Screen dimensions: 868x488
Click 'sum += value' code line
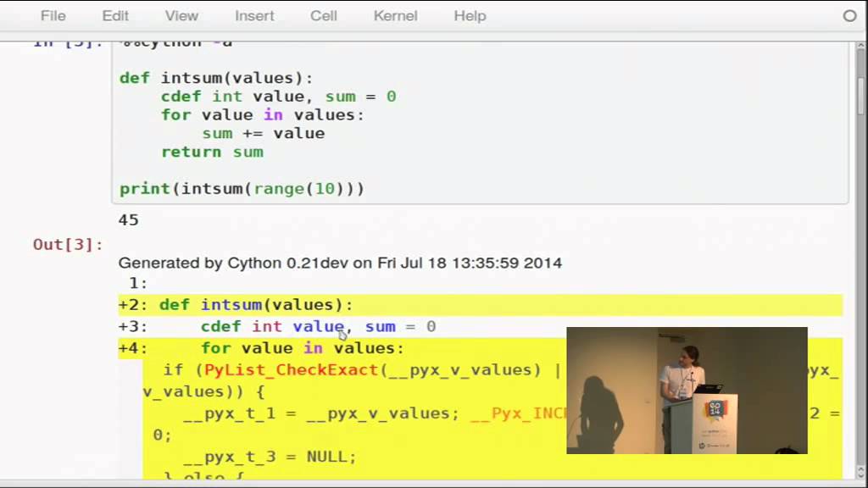click(x=264, y=133)
